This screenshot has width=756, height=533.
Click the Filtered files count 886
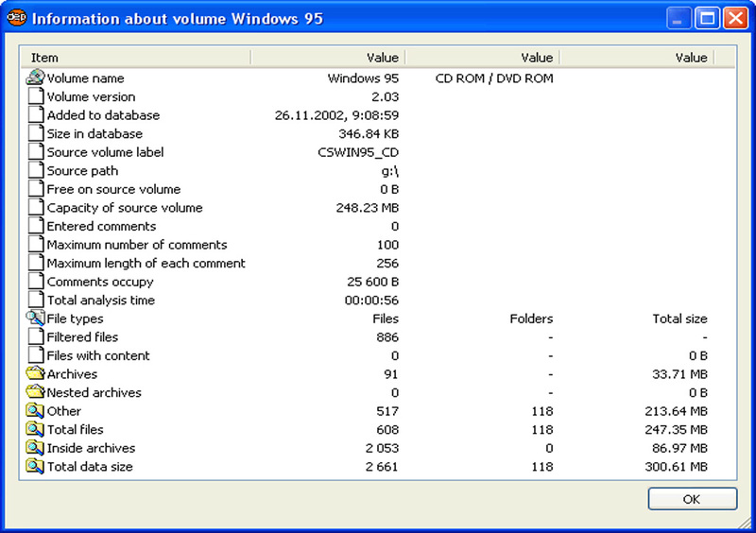(387, 336)
